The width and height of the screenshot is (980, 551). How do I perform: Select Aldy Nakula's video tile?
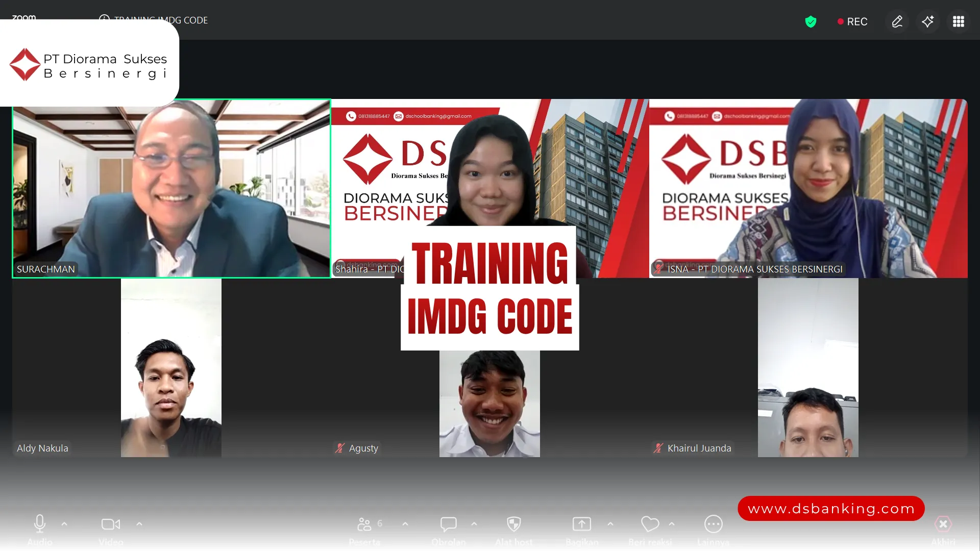[171, 367]
